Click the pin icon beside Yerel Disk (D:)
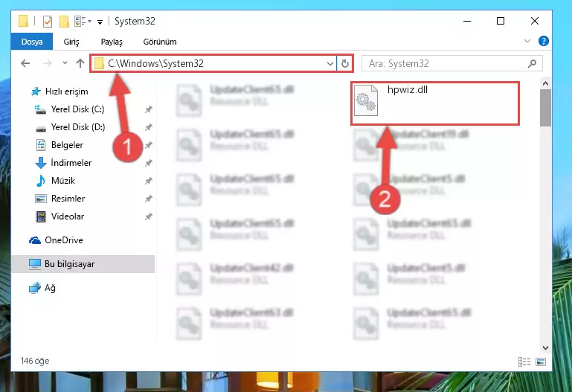572x392 pixels. coord(149,127)
